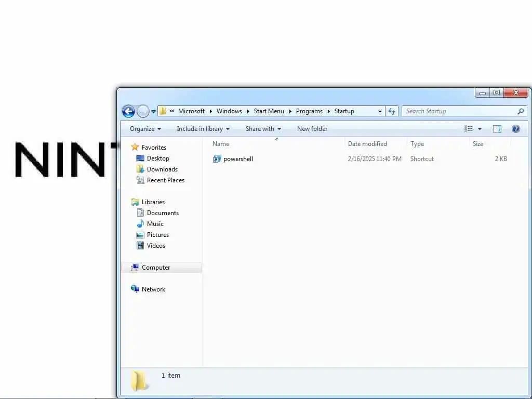Refresh the Startup folder view
This screenshot has height=399, width=532.
click(392, 111)
